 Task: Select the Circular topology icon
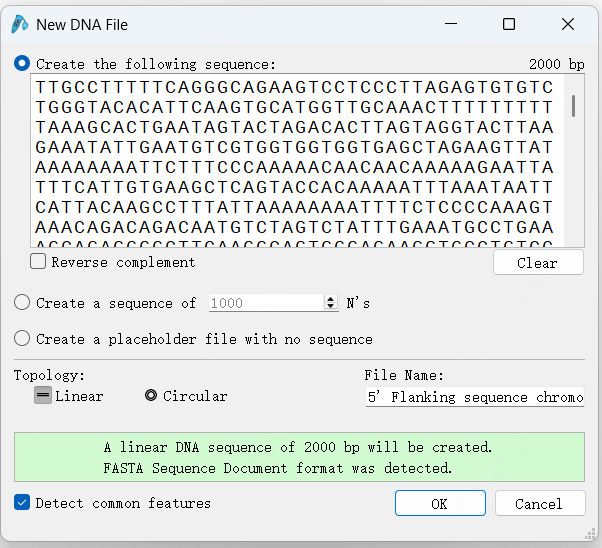[x=151, y=395]
